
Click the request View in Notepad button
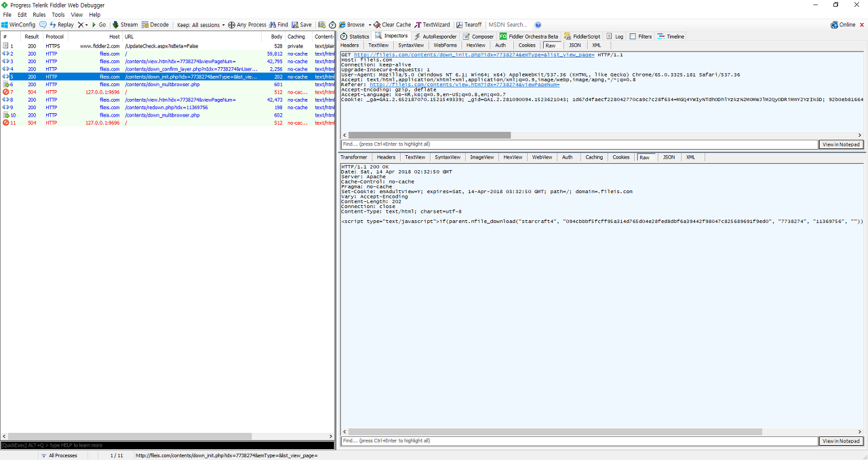click(x=841, y=144)
